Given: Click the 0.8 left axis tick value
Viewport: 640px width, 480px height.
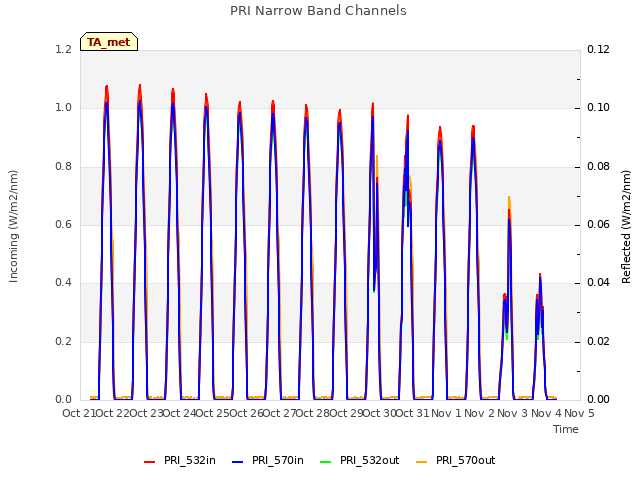Looking at the screenshot, I should point(64,167).
